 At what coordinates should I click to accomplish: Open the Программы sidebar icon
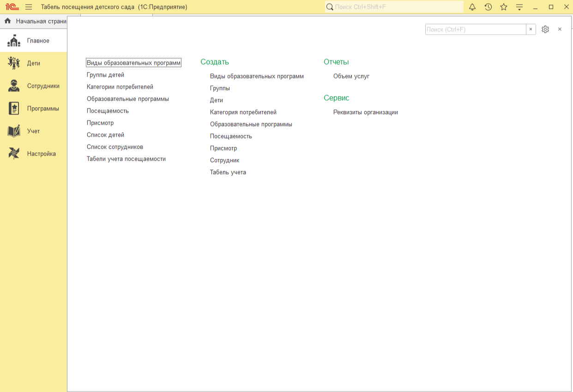(x=14, y=109)
